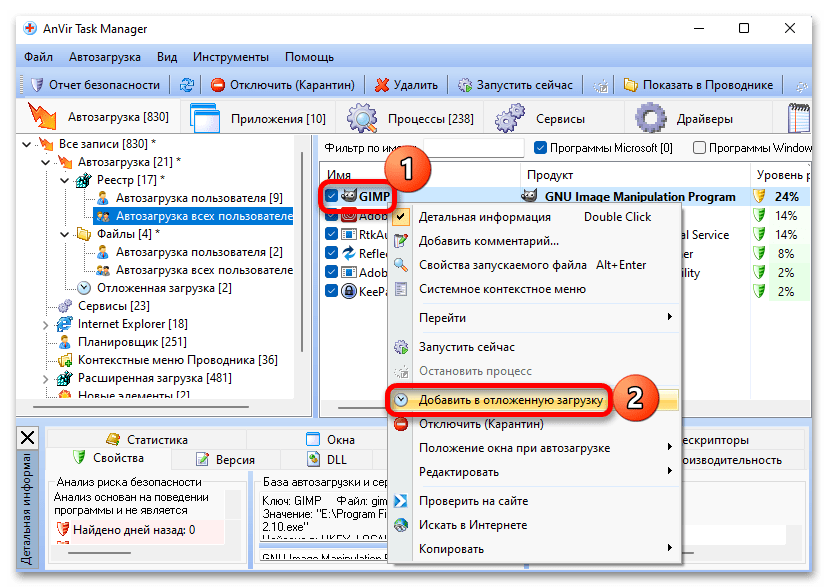Choose Запустить сейчас in the context menu

click(x=533, y=347)
